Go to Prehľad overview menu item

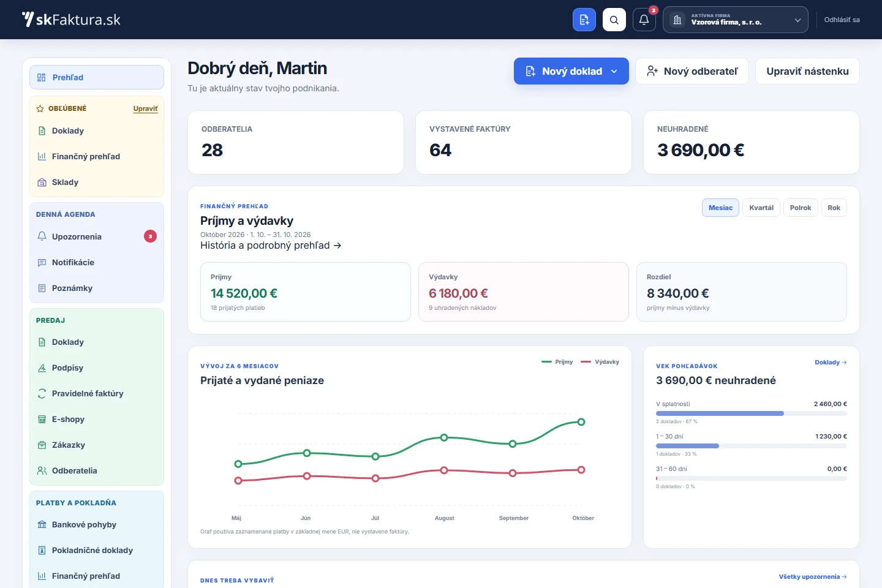[x=97, y=77]
